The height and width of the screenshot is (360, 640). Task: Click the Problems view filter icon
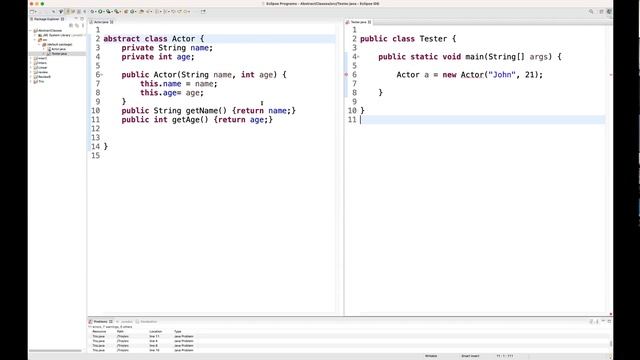coord(591,322)
